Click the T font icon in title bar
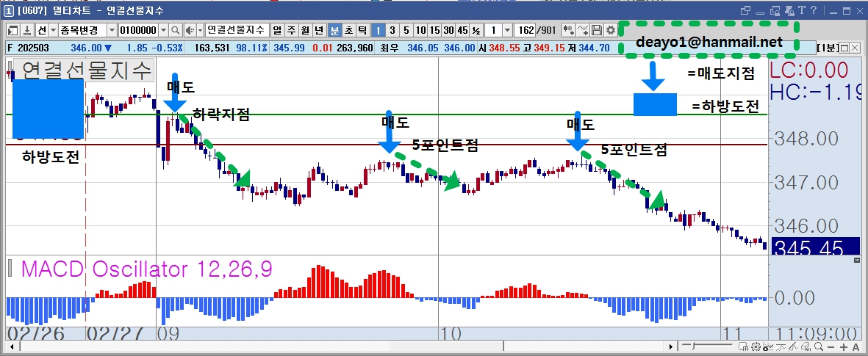Image resolution: width=868 pixels, height=356 pixels. pyautogui.click(x=802, y=10)
